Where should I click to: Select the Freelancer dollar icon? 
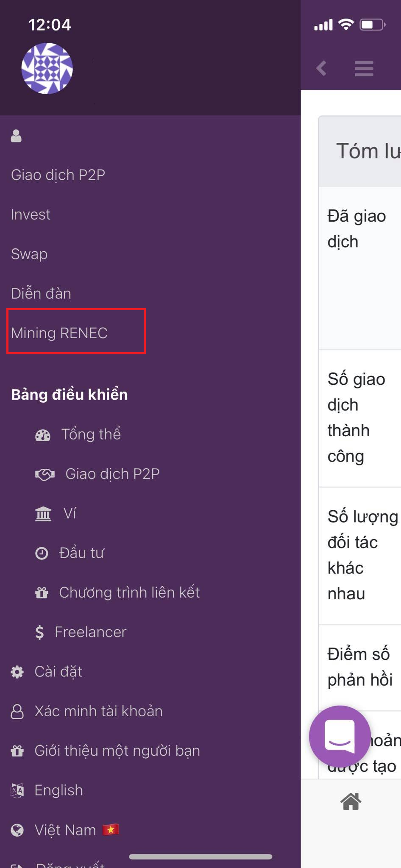click(x=39, y=632)
